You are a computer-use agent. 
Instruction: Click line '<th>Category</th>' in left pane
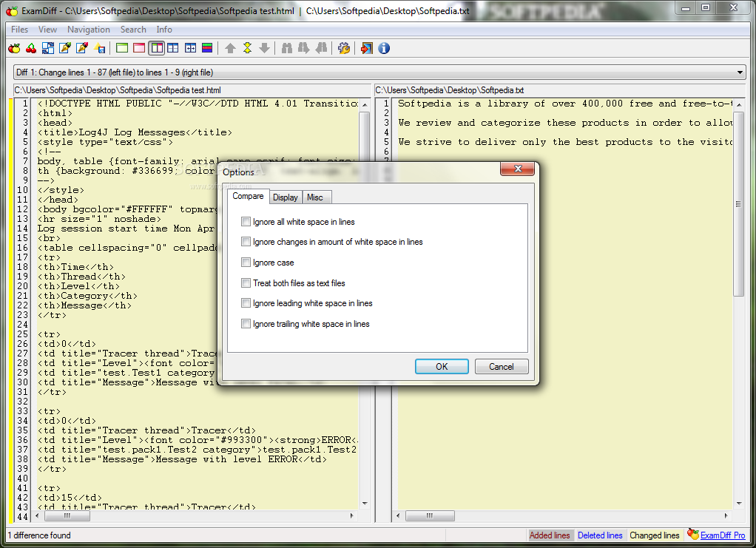[x=87, y=296]
